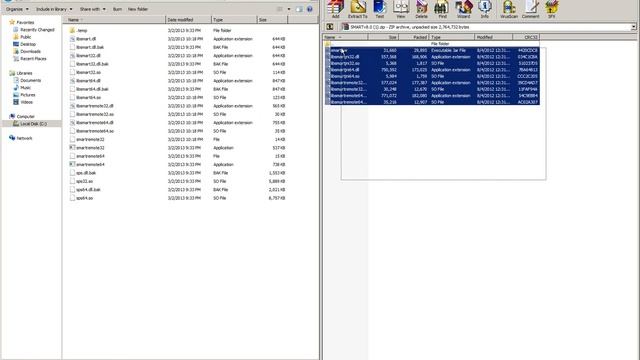Click the blue Help icon in Explorer
The height and width of the screenshot is (360, 640).
click(310, 9)
